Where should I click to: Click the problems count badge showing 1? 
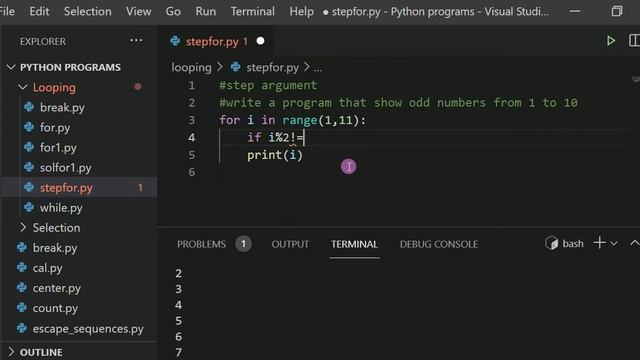point(243,244)
